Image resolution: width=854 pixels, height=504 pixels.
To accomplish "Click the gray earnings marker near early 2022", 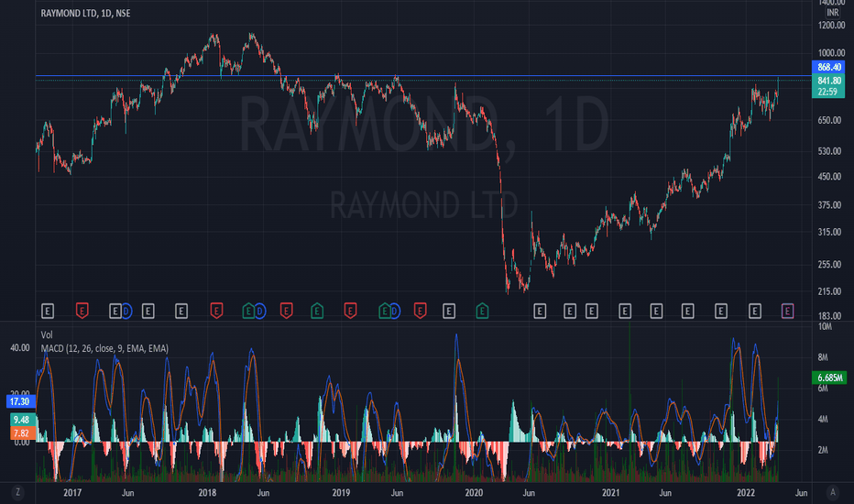I will (x=754, y=312).
